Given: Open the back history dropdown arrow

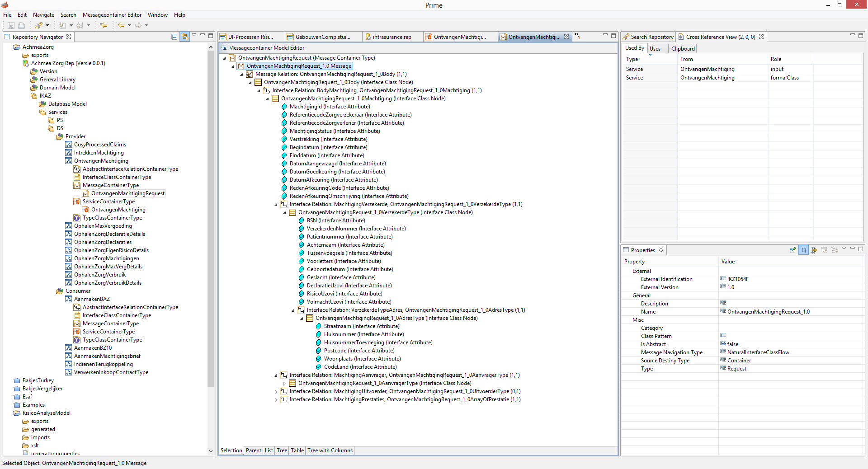Looking at the screenshot, I should (129, 25).
